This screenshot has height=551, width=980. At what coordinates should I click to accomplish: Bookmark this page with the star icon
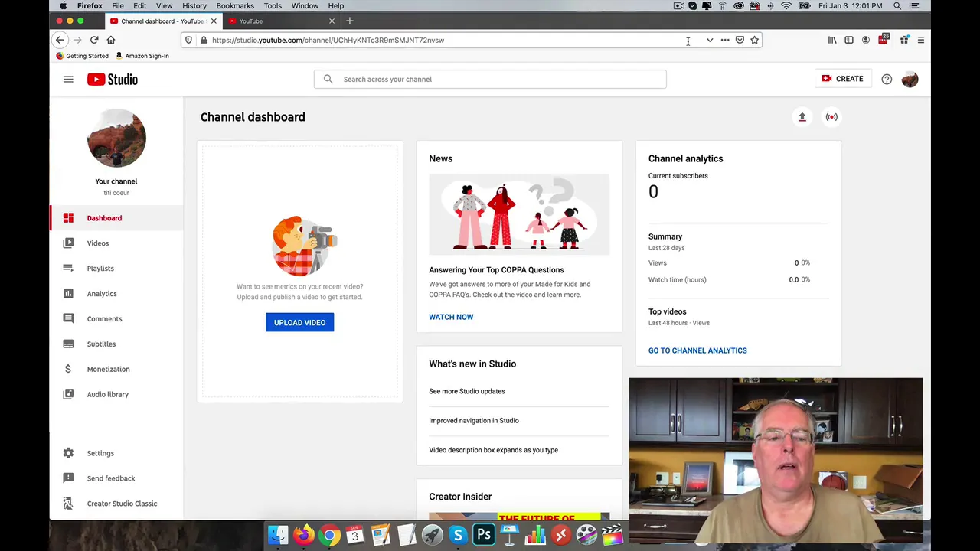(754, 40)
